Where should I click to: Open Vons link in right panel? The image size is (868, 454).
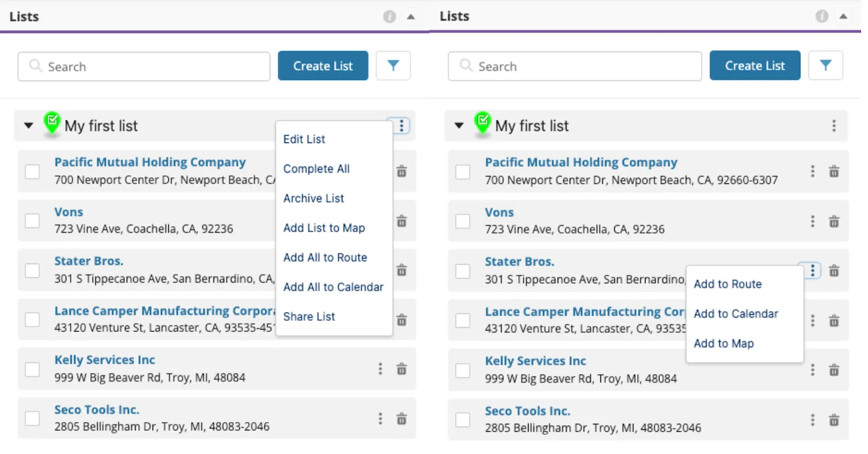(499, 212)
